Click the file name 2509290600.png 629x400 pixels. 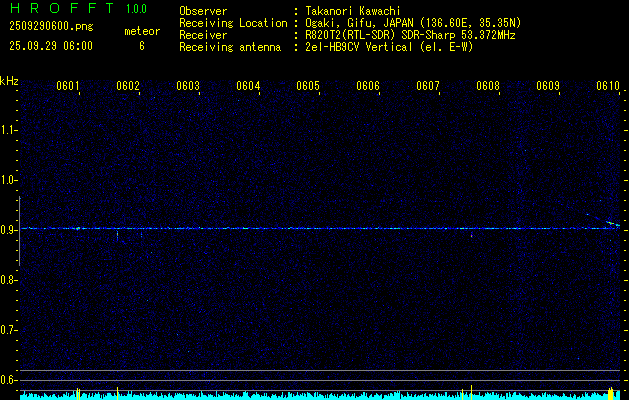51,26
